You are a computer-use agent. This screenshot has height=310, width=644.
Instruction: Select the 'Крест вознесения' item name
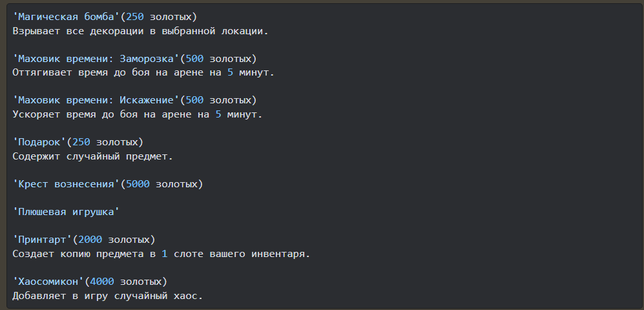(66, 184)
